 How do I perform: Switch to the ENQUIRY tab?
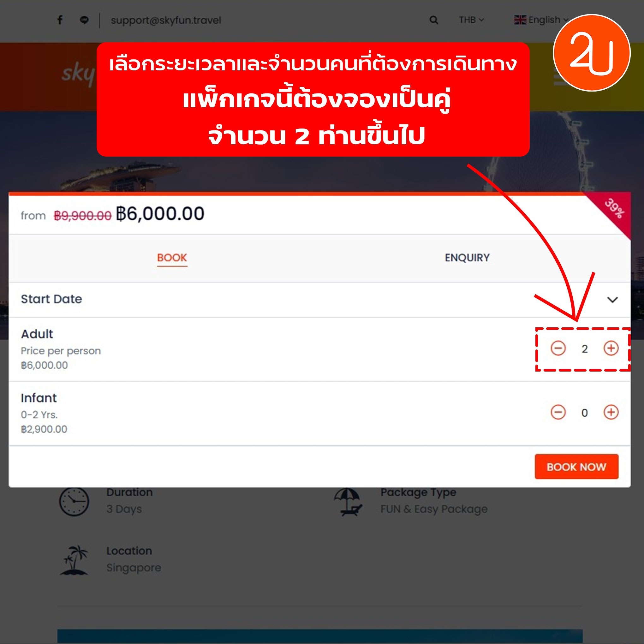467,258
